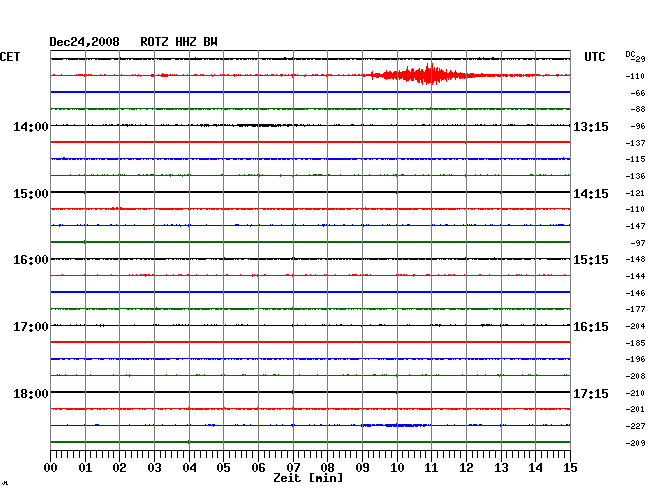Click minute 02 on the time axis
650x494 pixels.
click(x=119, y=467)
